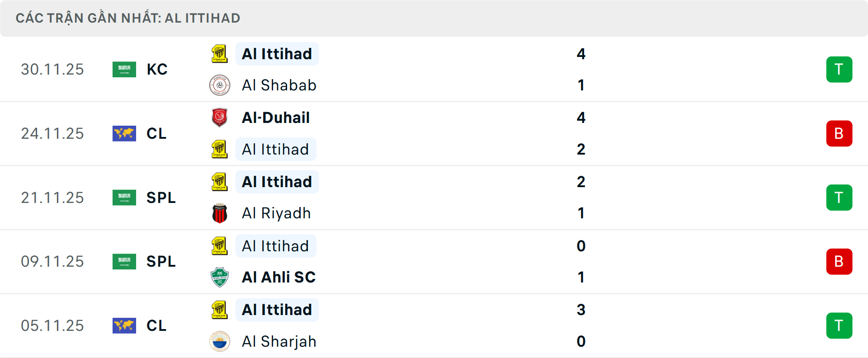The height and width of the screenshot is (358, 868).
Task: Click the Al Ittihad club crest next to 30.11.25
Action: point(220,54)
